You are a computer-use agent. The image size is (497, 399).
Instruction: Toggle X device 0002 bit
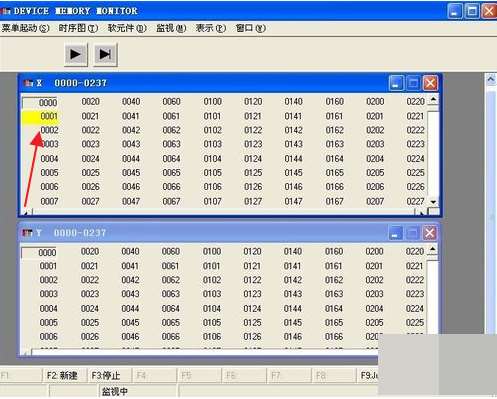click(x=49, y=130)
